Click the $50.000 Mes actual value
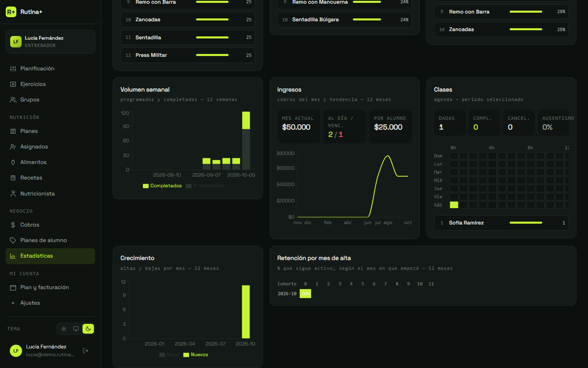 click(296, 127)
